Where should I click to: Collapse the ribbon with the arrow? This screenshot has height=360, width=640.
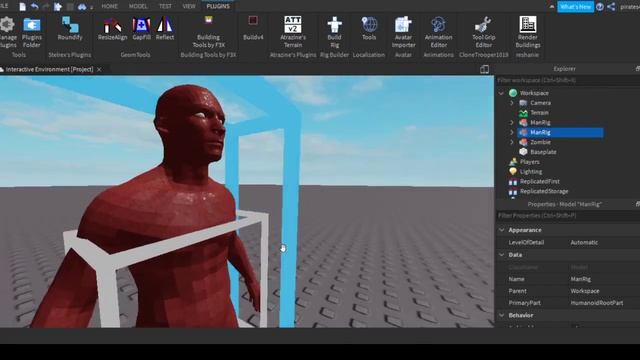(552, 7)
